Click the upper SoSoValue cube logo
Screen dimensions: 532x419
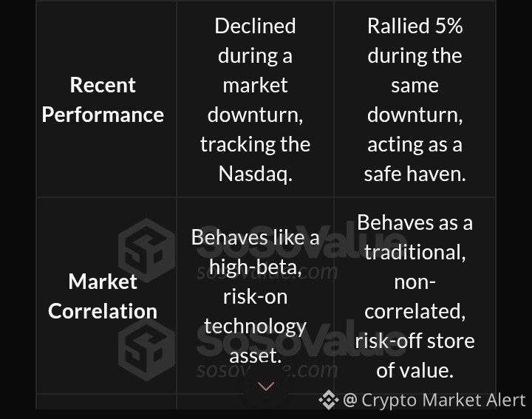[147, 251]
